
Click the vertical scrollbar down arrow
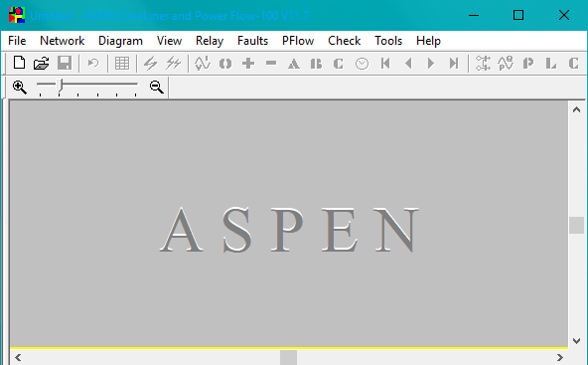(576, 341)
